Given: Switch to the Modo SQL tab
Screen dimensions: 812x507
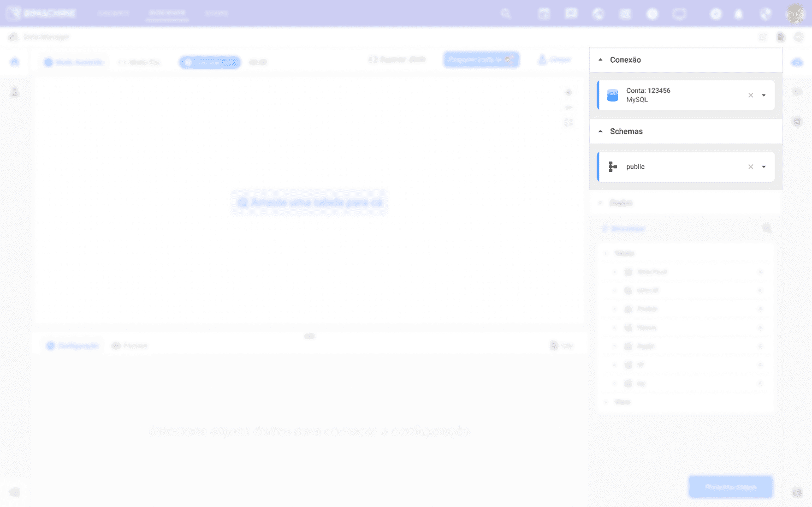Looking at the screenshot, I should coord(140,62).
